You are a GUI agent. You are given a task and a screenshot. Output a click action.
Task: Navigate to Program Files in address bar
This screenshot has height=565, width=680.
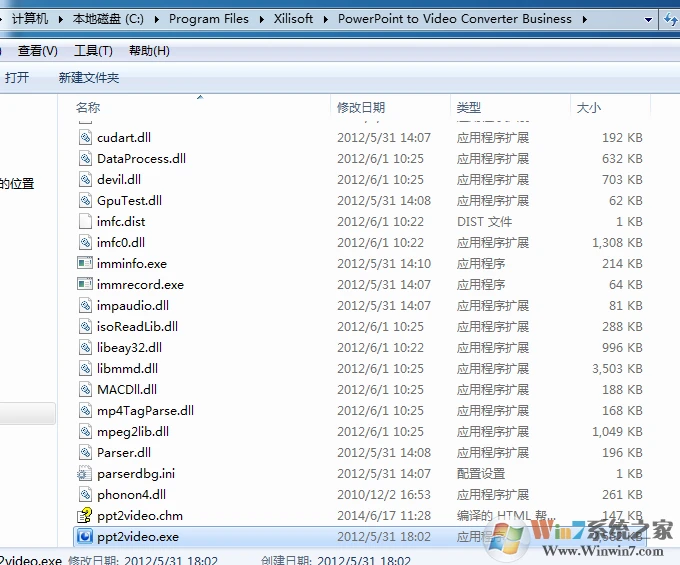(209, 19)
